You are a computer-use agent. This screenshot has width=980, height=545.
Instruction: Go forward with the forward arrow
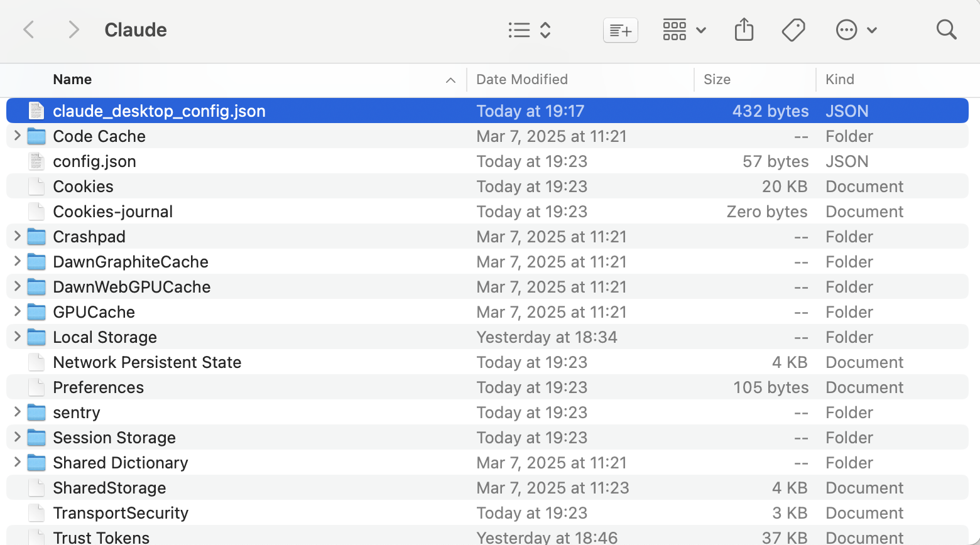[73, 30]
